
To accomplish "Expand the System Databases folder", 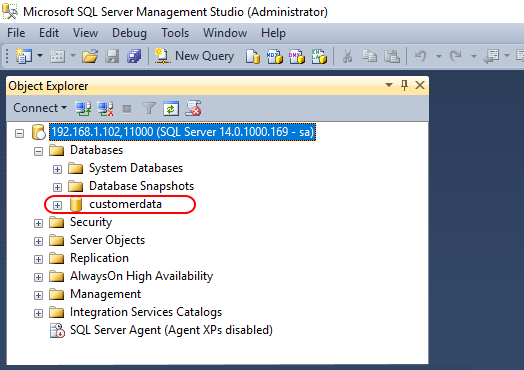I will [57, 169].
